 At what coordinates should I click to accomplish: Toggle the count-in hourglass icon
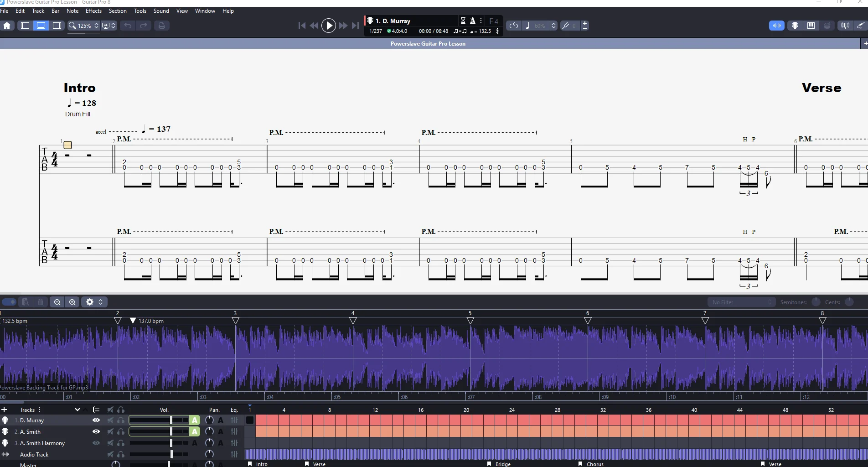463,21
